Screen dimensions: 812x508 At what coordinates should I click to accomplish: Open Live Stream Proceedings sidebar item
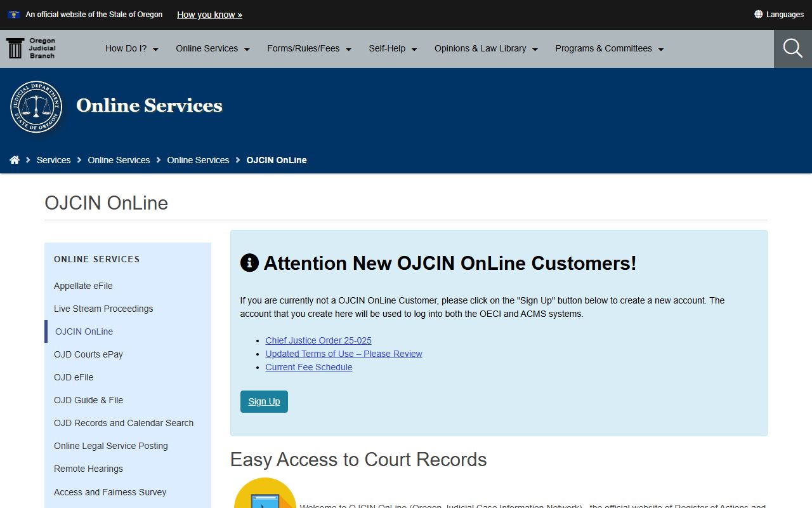tap(103, 309)
